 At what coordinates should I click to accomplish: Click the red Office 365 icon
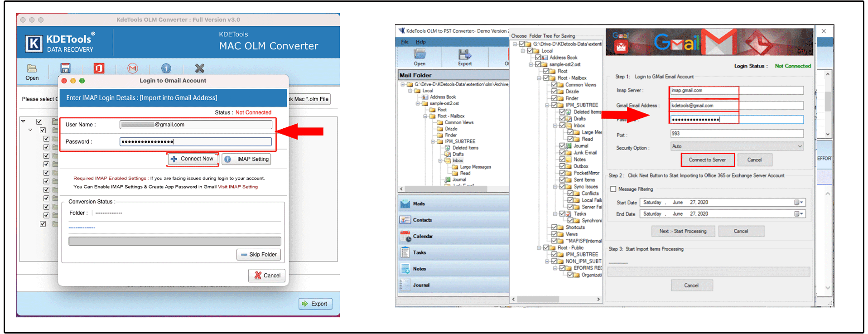pos(99,68)
